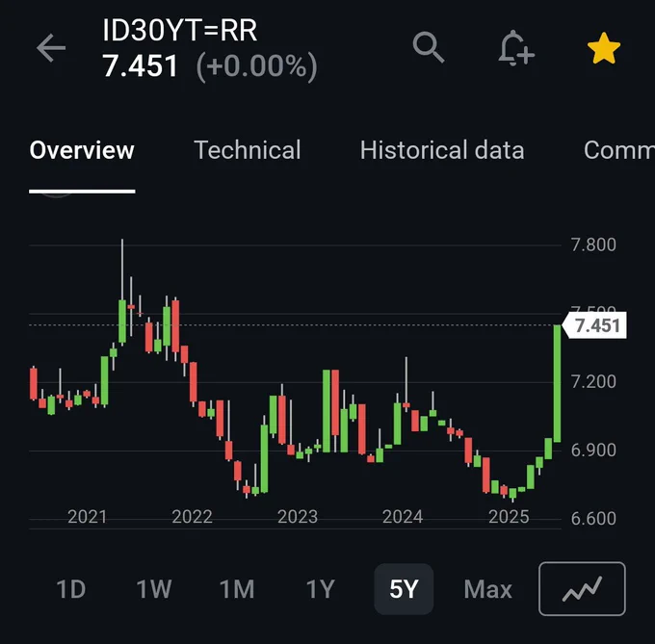Click the 6.900 axis label

click(593, 450)
